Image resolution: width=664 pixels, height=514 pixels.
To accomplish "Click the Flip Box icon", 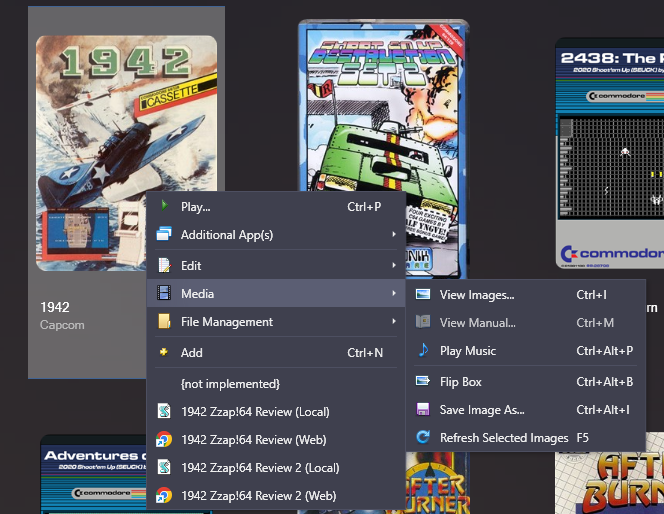I will [x=423, y=381].
